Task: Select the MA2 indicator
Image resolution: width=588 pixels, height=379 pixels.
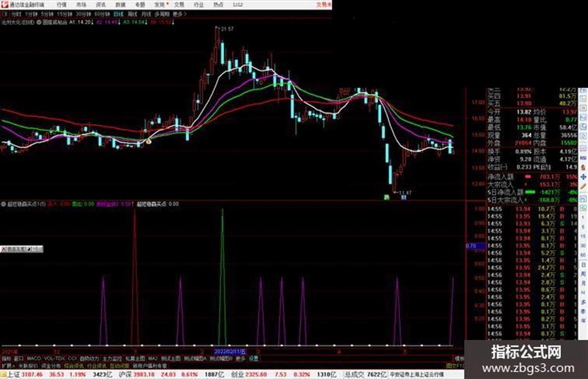Action: tap(152, 358)
